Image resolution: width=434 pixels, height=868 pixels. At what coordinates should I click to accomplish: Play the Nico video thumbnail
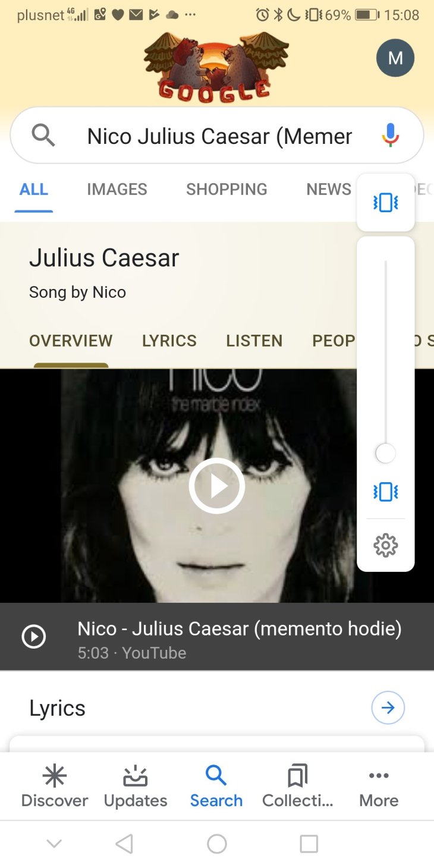216,486
